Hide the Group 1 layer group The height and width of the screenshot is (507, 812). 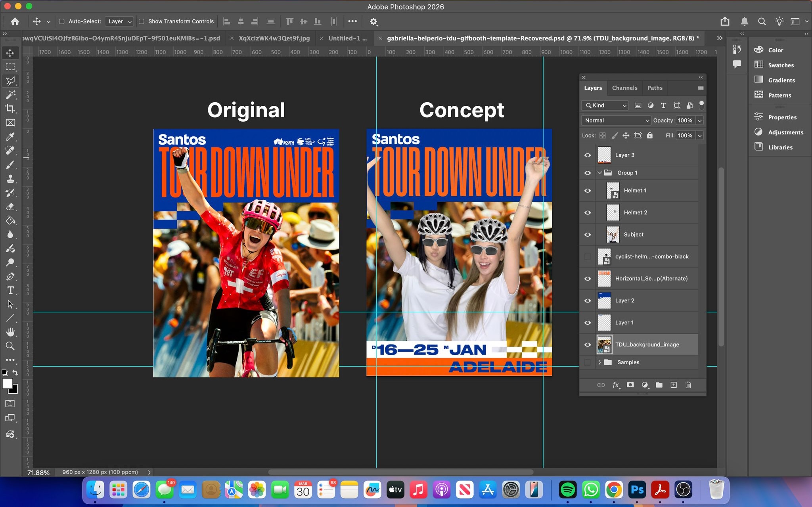click(x=588, y=173)
